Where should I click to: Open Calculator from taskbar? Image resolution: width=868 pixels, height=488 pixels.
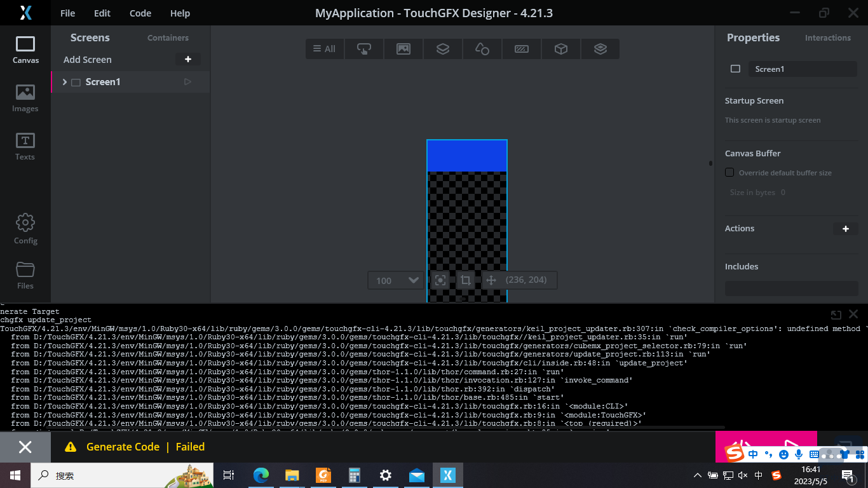(355, 475)
